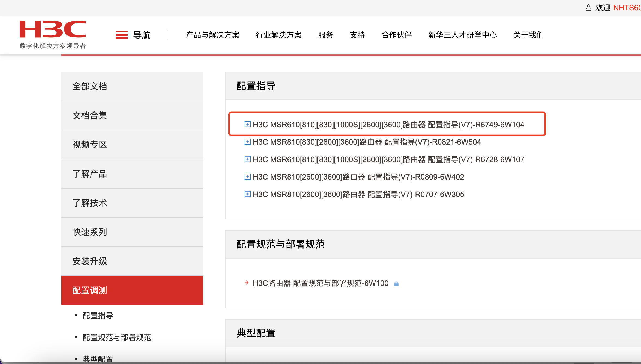Image resolution: width=641 pixels, height=364 pixels.
Task: Click the H3C logo
Action: (x=53, y=29)
